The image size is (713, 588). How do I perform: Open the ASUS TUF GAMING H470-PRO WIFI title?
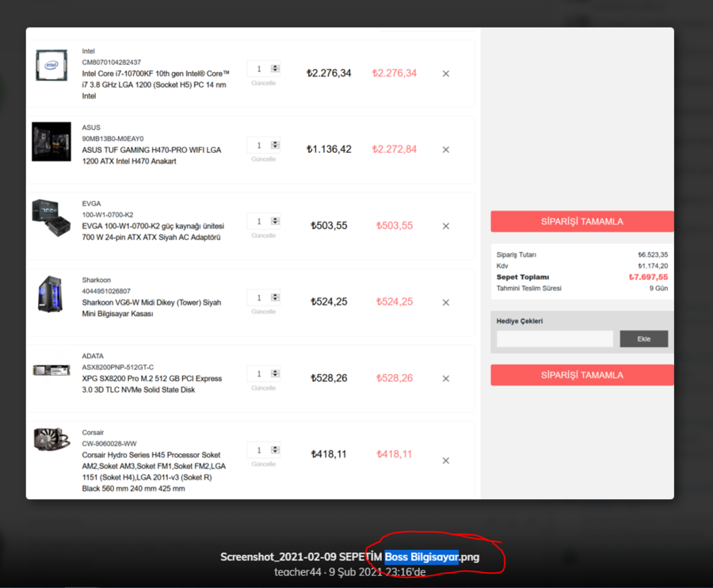pos(151,155)
